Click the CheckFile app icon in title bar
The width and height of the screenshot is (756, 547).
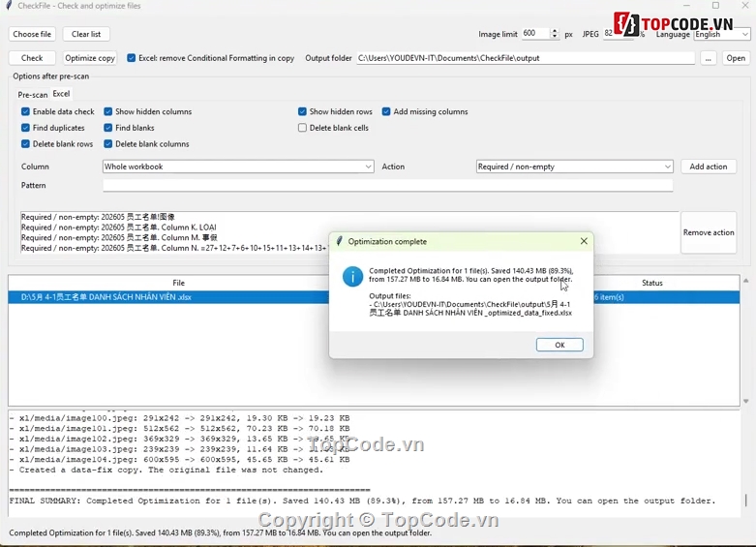click(9, 6)
